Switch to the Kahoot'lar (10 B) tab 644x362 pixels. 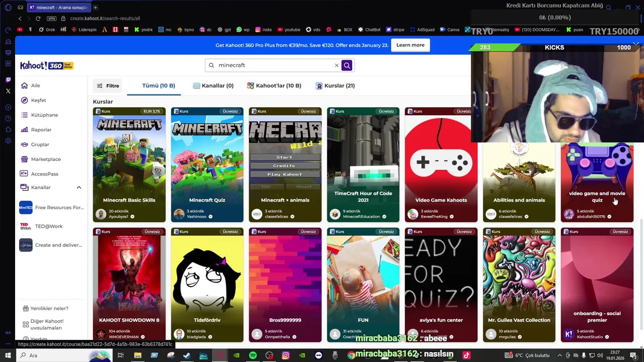click(274, 86)
